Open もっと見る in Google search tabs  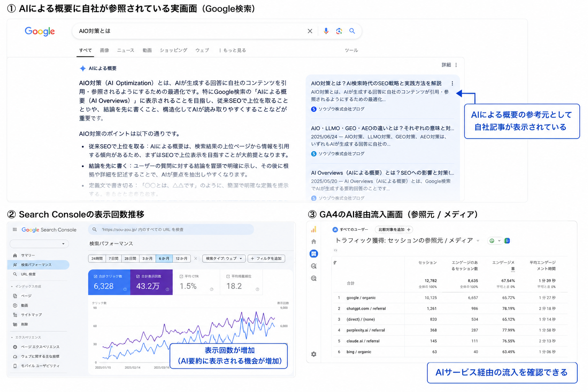coord(232,51)
